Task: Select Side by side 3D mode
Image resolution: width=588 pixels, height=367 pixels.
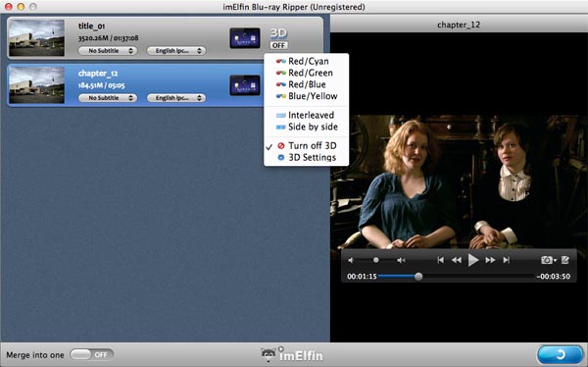Action: [306, 127]
